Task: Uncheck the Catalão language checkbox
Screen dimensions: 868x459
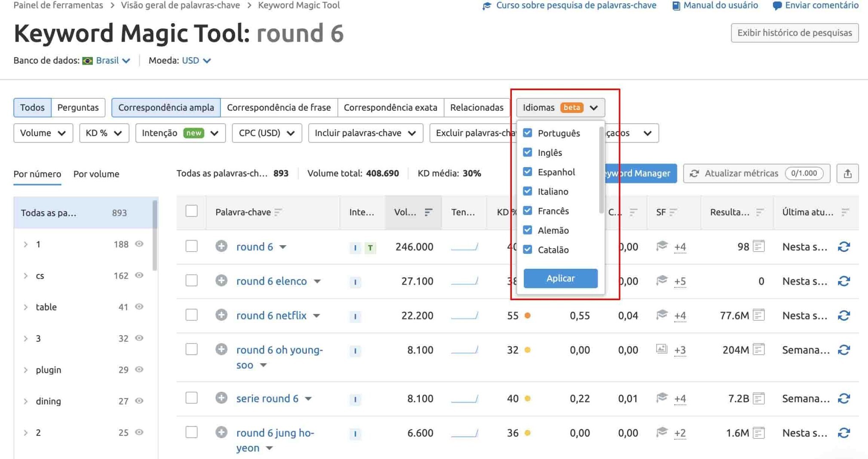Action: tap(527, 249)
